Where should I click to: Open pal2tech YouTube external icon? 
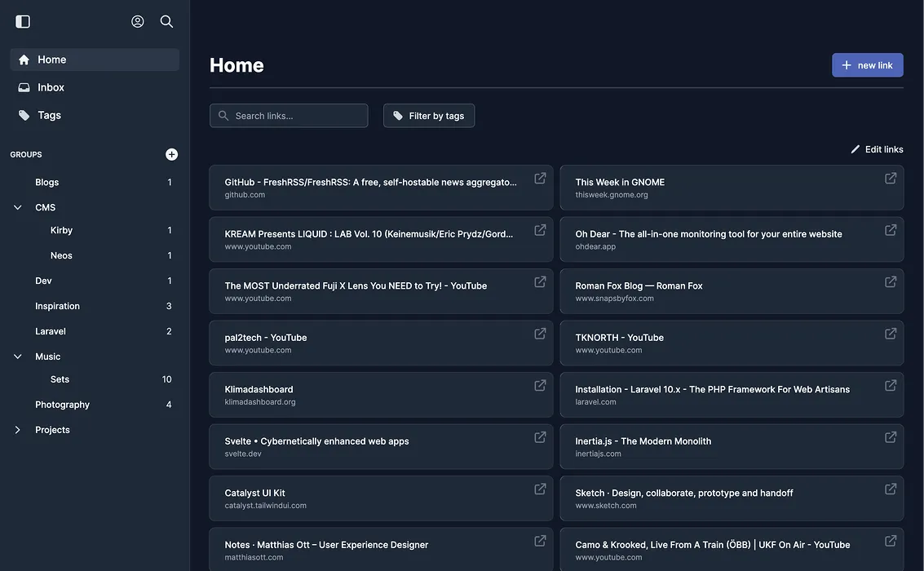(540, 334)
